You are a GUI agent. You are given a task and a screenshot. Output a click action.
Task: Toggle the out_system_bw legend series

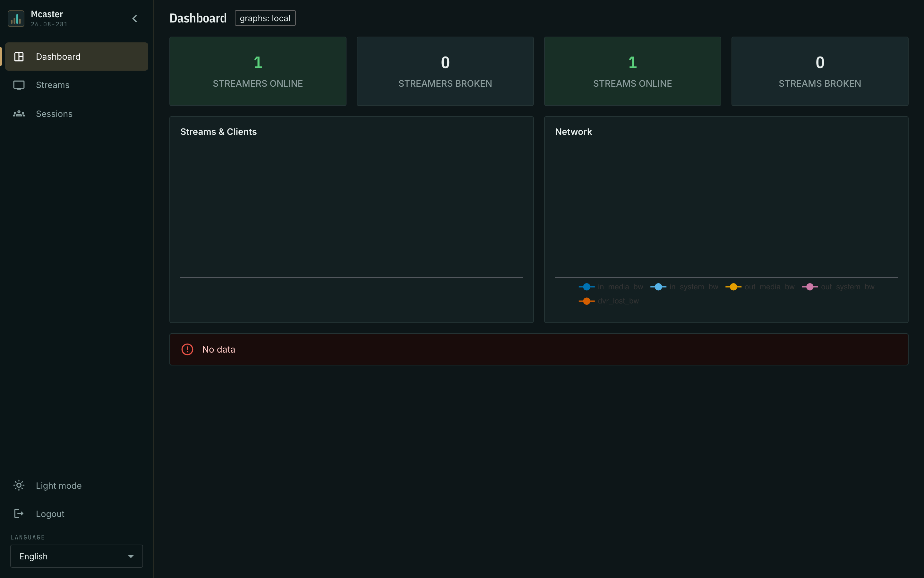coord(838,287)
